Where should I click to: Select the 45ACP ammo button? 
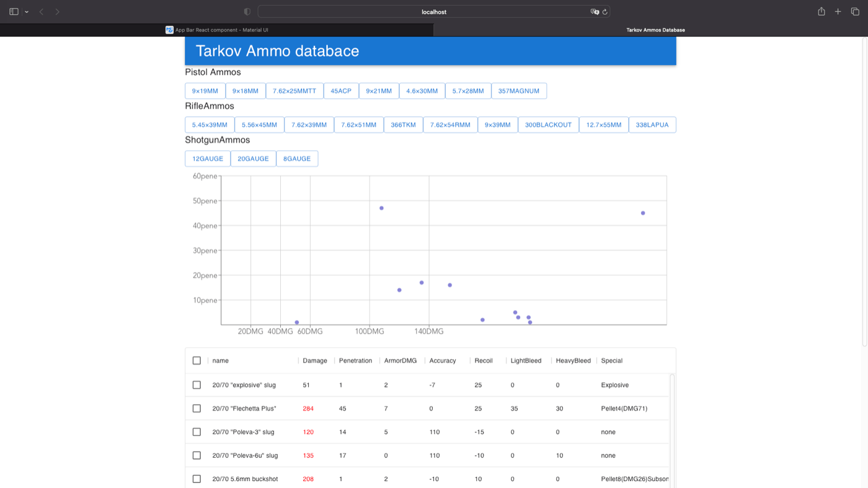coord(341,91)
